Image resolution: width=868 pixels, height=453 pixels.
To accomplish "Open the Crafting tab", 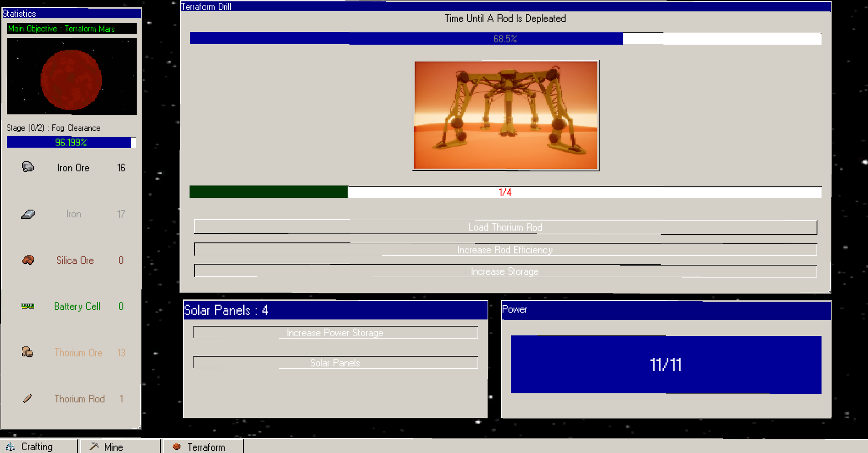I will click(39, 447).
